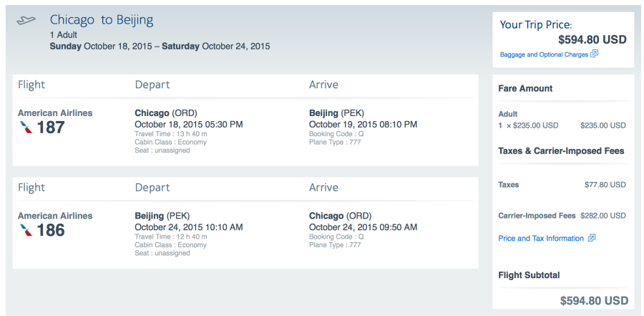Open Price and Tax Information link

click(x=541, y=239)
